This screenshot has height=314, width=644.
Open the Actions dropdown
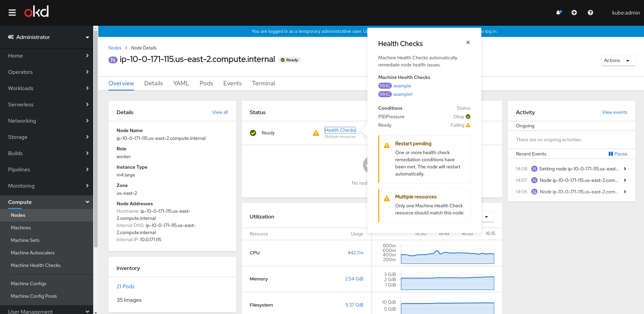(618, 60)
